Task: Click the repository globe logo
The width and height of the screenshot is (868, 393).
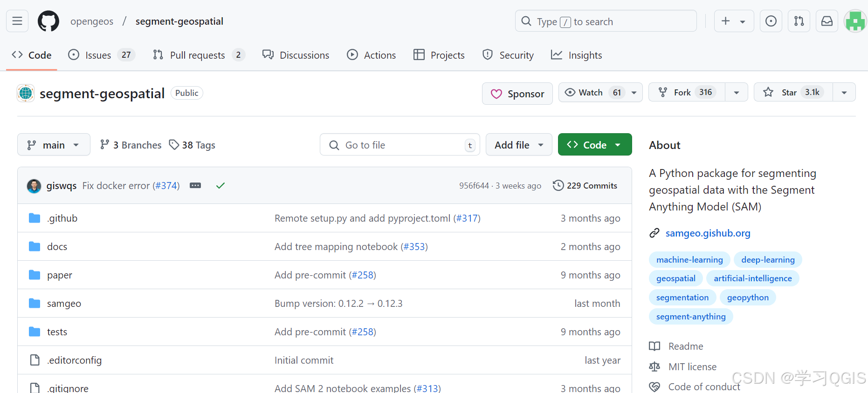Action: 26,93
